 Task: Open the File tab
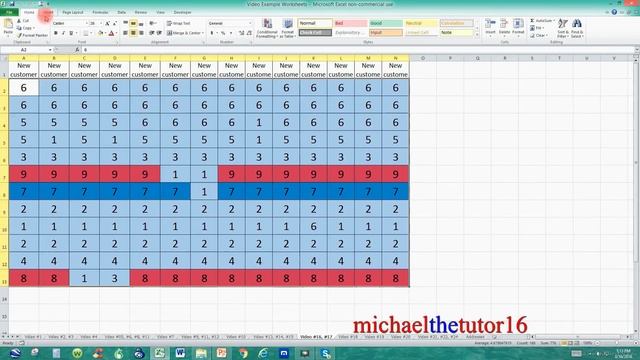coord(9,12)
